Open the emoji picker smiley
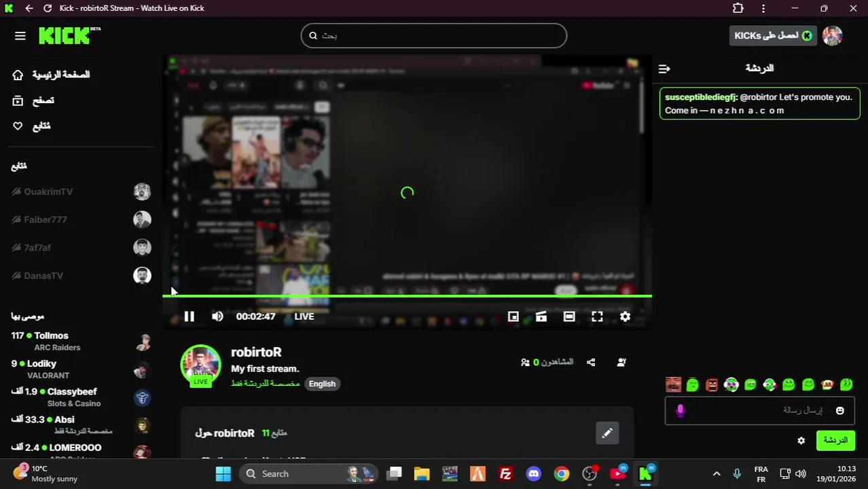This screenshot has width=868, height=489. 840,411
